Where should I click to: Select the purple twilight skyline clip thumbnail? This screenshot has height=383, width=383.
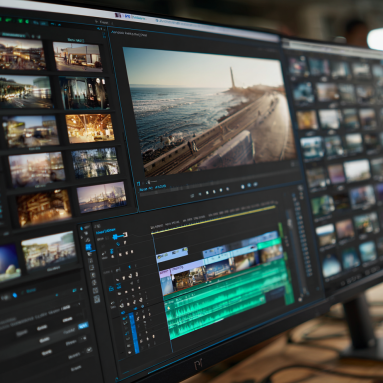coord(102,197)
